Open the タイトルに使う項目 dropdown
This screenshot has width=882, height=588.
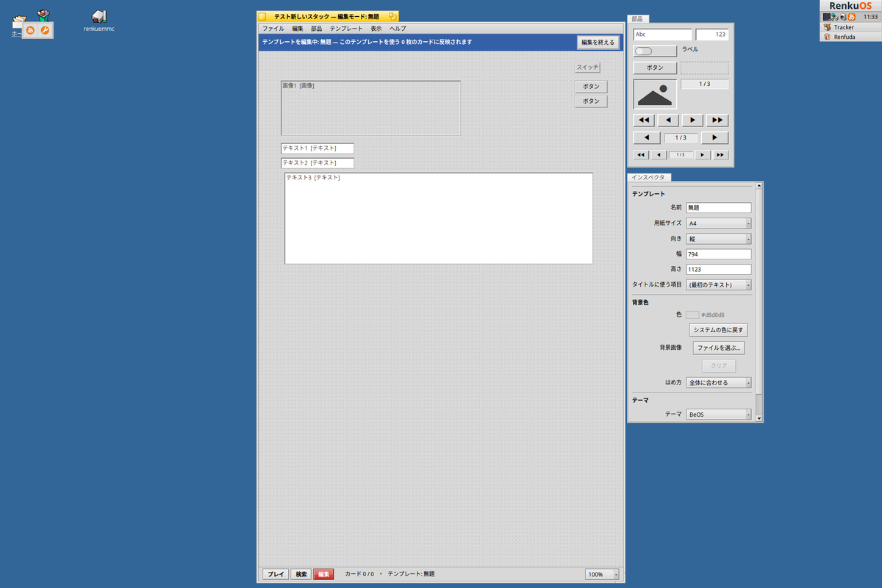[x=719, y=284]
